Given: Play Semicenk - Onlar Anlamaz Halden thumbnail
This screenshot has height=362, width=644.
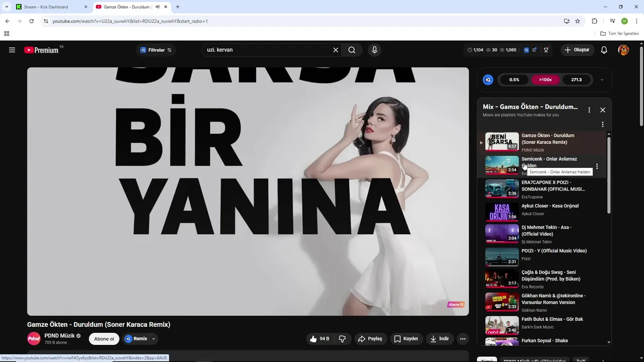Looking at the screenshot, I should 502,165.
